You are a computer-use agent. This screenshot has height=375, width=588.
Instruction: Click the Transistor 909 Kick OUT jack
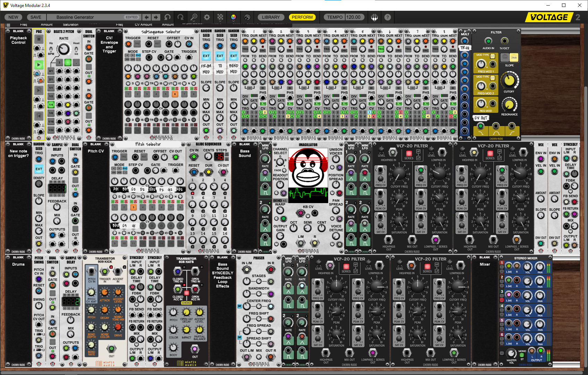click(111, 349)
